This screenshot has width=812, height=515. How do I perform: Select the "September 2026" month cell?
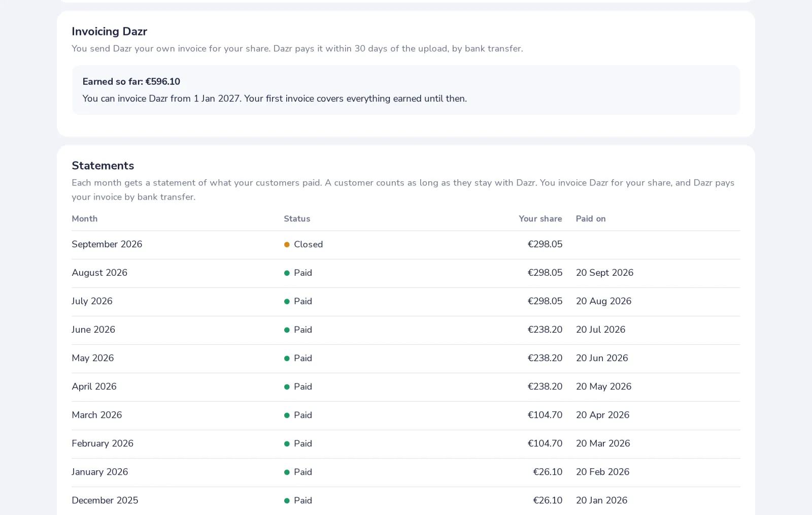coord(107,244)
